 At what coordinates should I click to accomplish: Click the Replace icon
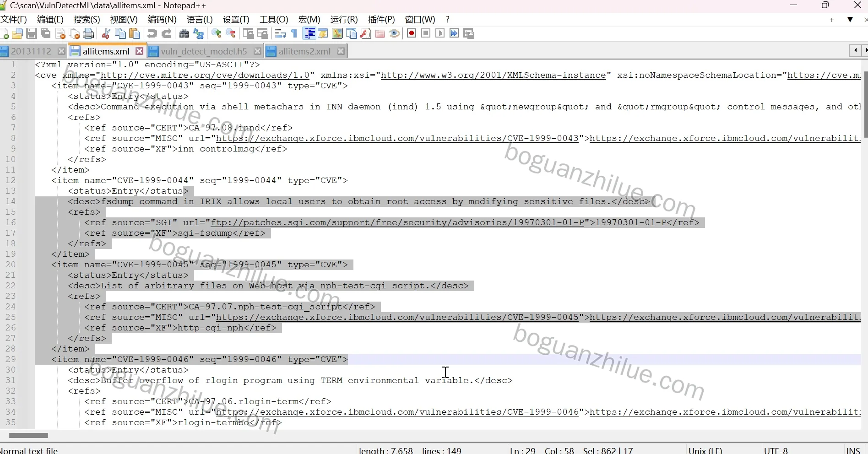click(199, 33)
